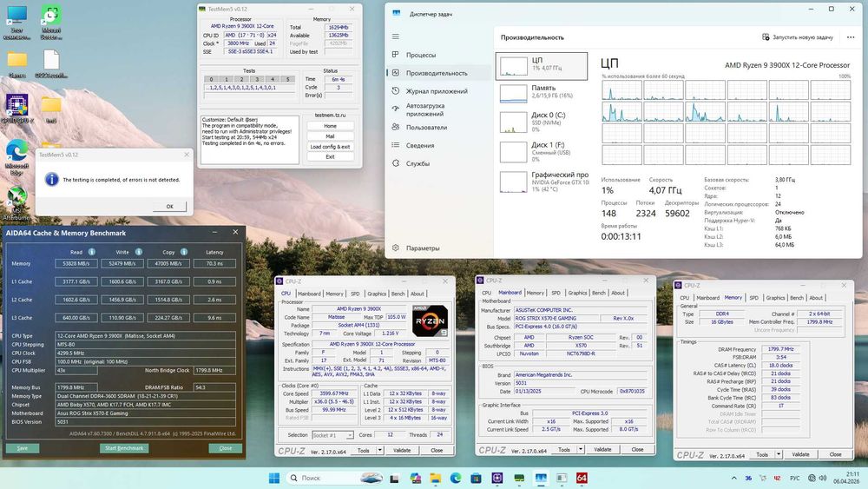This screenshot has width=868, height=489.
Task: Click Start Benchmark in AIDA64 window
Action: pos(124,448)
